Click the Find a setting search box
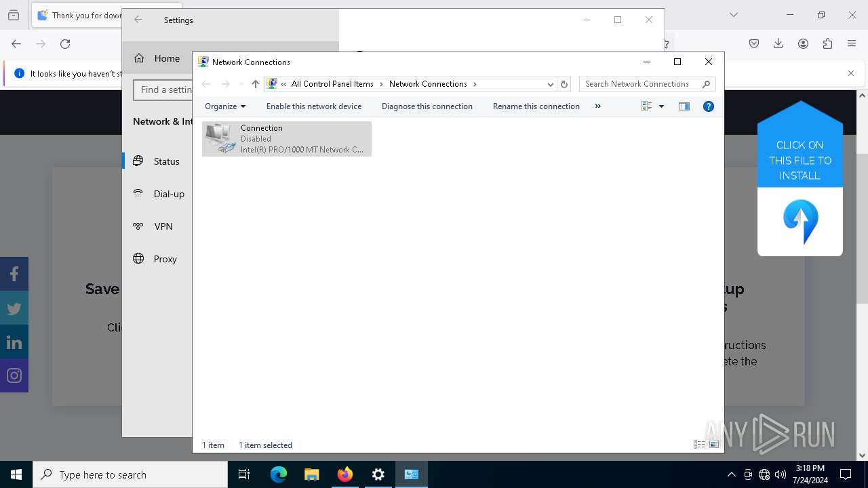Viewport: 868px width, 488px height. pyautogui.click(x=163, y=89)
